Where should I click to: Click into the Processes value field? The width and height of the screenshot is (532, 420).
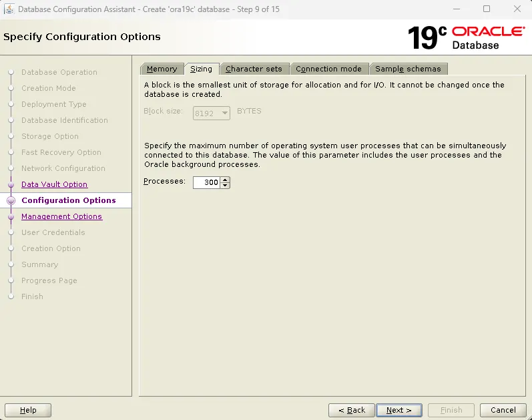coord(206,182)
